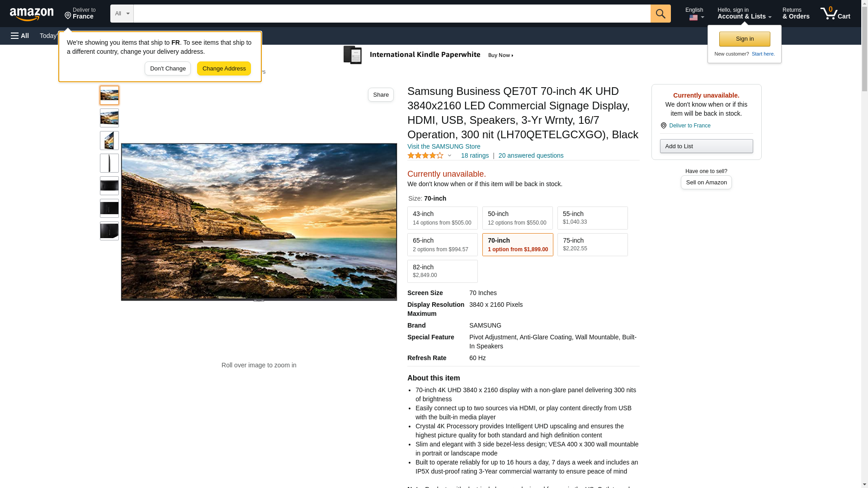Screen dimensions: 868x488
Task: Click the magnifying glass search button
Action: coord(660,14)
